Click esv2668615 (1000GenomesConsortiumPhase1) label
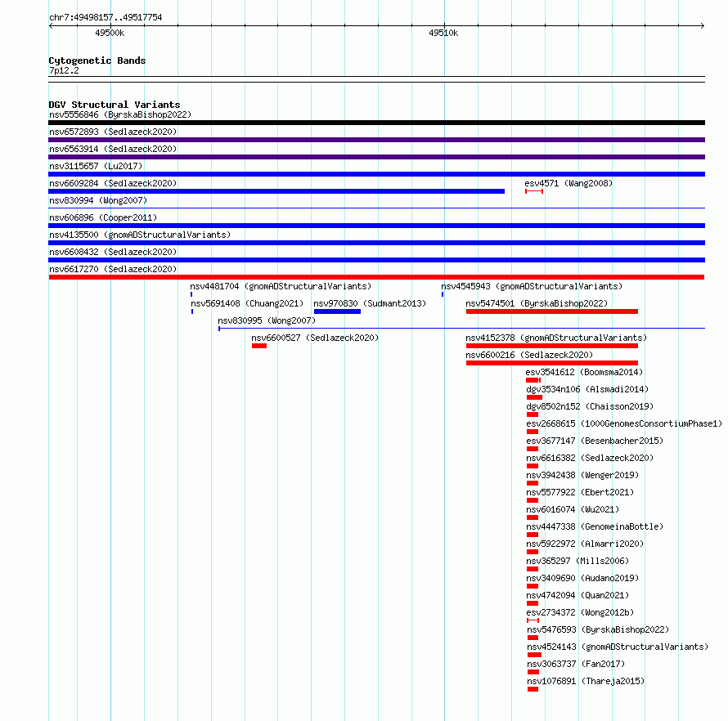 624,423
